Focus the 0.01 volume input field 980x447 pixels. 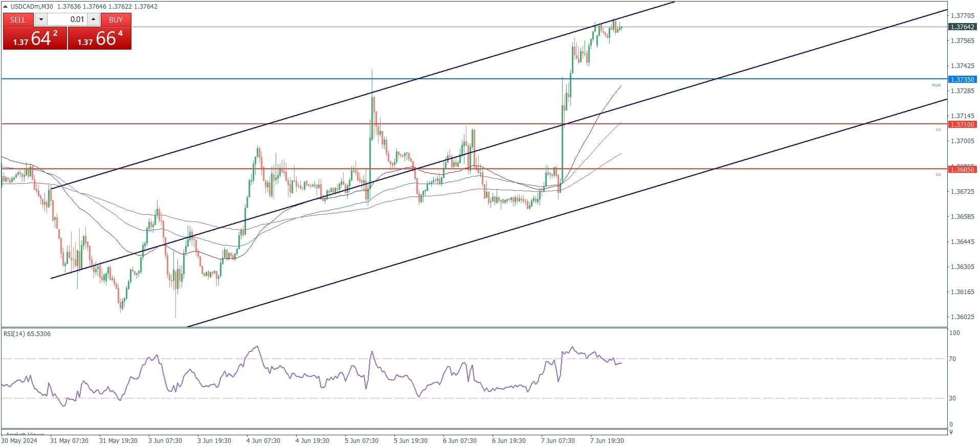pyautogui.click(x=68, y=19)
